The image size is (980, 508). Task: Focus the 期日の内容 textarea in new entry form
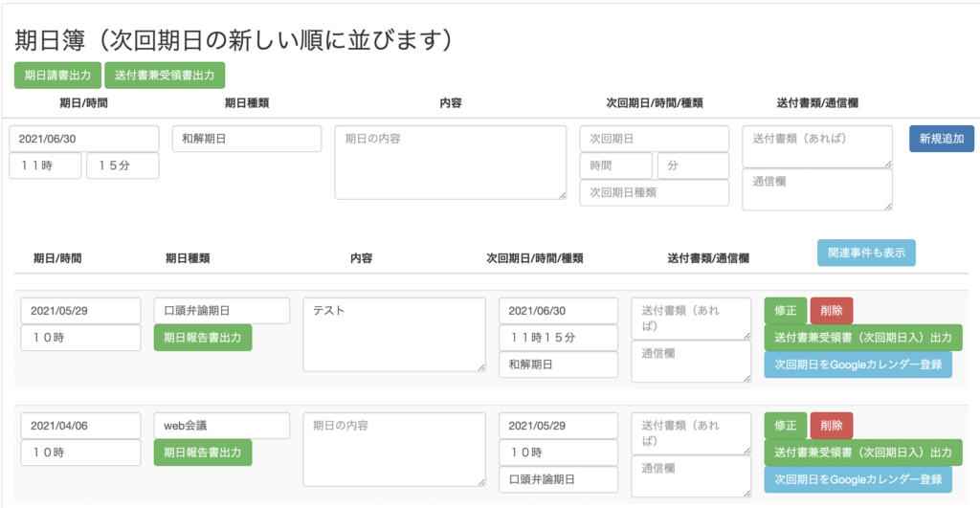(x=450, y=163)
